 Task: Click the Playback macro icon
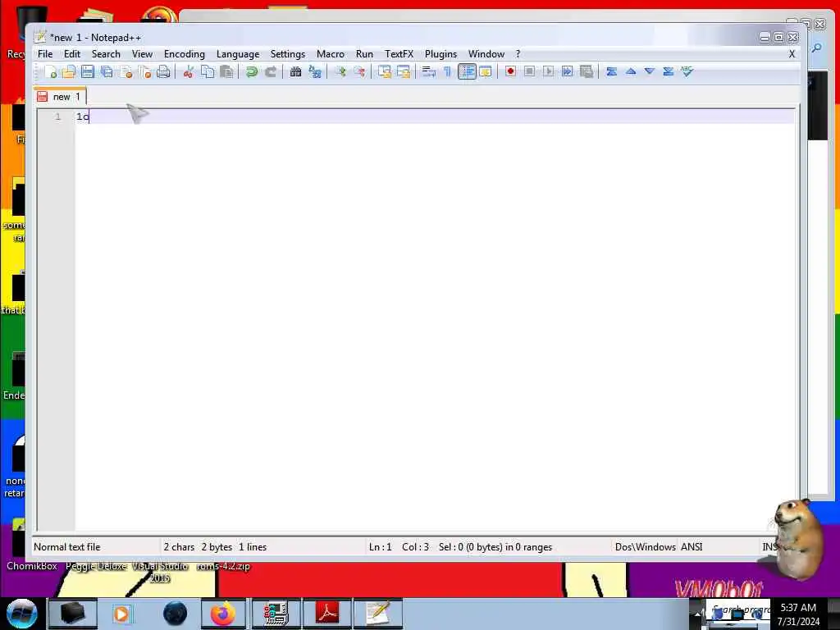(x=548, y=71)
